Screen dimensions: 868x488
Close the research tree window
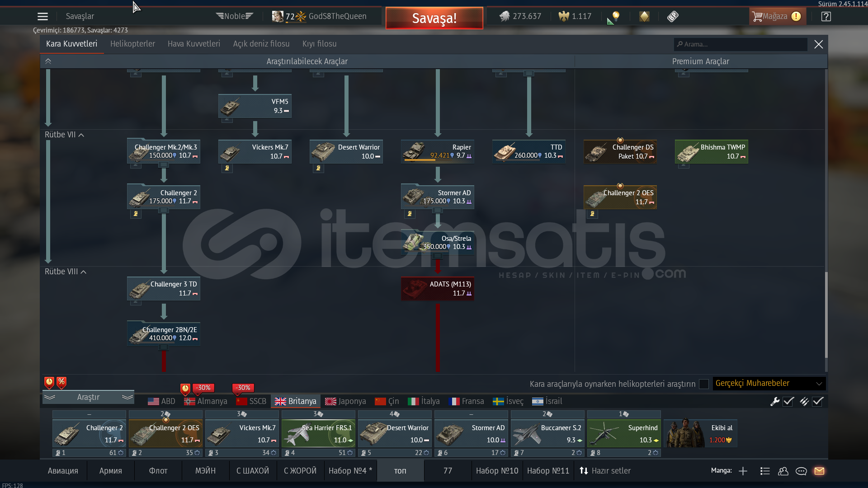tap(819, 44)
